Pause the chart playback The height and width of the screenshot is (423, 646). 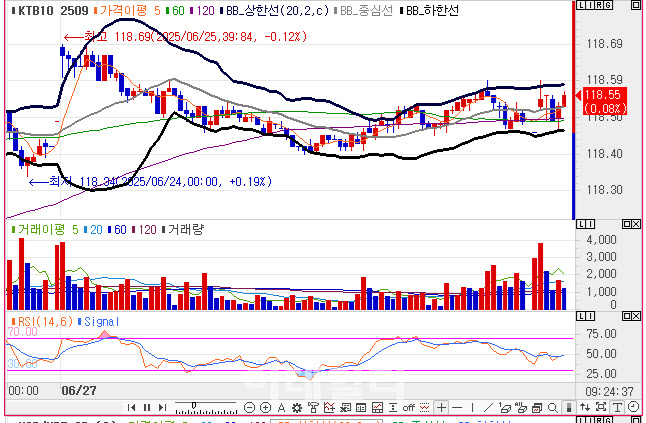coord(147,407)
